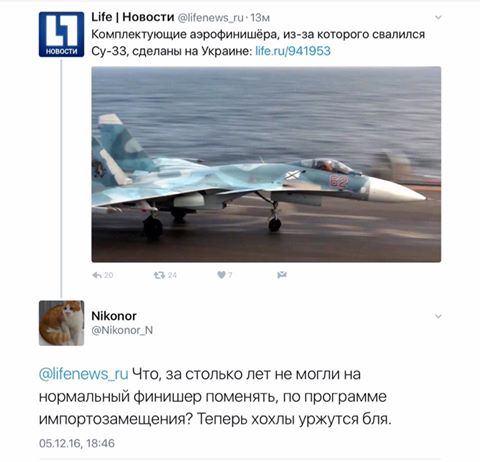Click the reply count 20
This screenshot has height=462, width=480.
[109, 275]
